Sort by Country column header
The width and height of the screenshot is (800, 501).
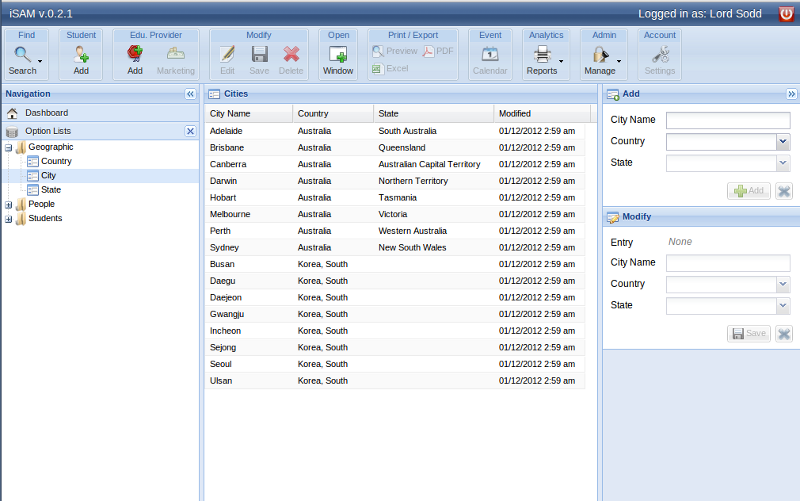[x=333, y=113]
